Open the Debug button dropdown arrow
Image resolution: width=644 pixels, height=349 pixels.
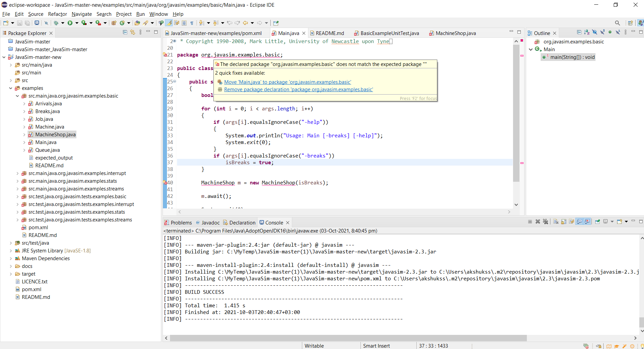(63, 23)
